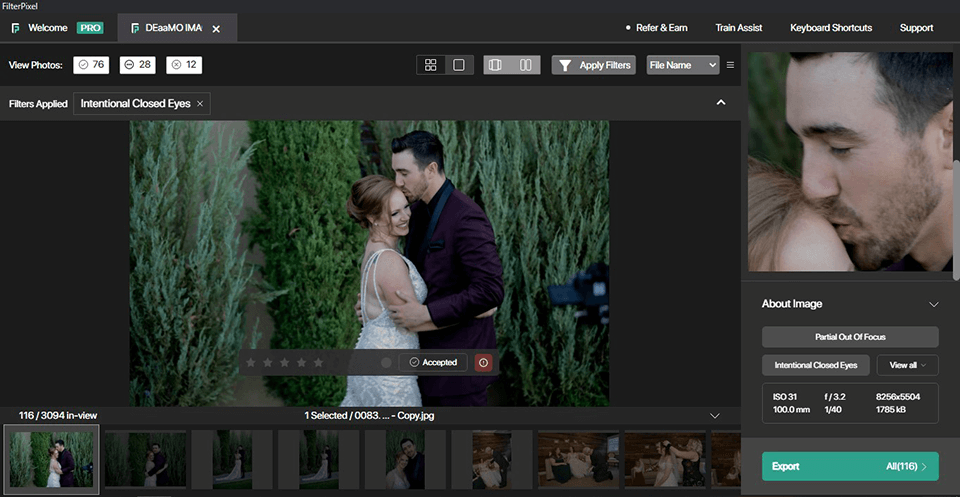The image size is (960, 497).
Task: Rate the photo five stars
Action: (x=318, y=362)
